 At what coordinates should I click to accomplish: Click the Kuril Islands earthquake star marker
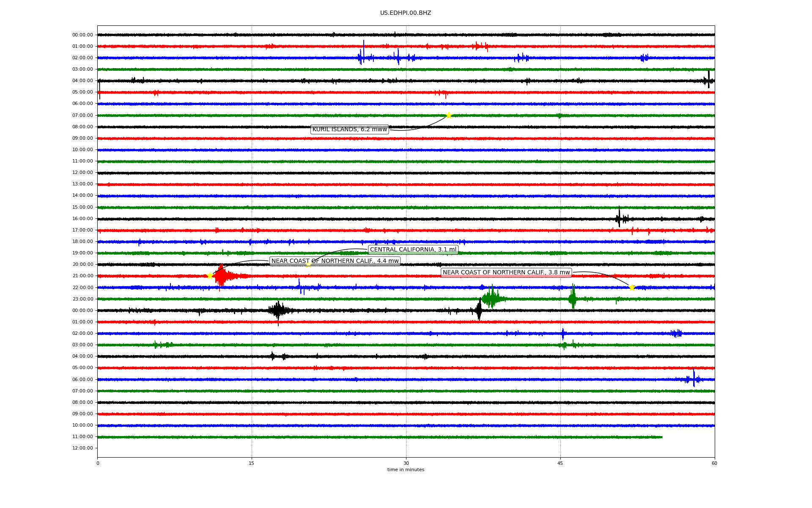point(449,115)
